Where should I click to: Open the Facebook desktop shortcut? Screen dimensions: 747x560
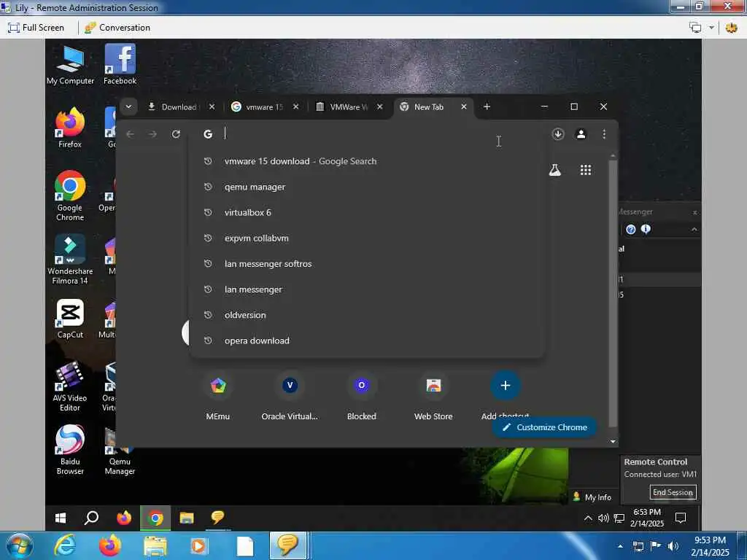click(120, 65)
